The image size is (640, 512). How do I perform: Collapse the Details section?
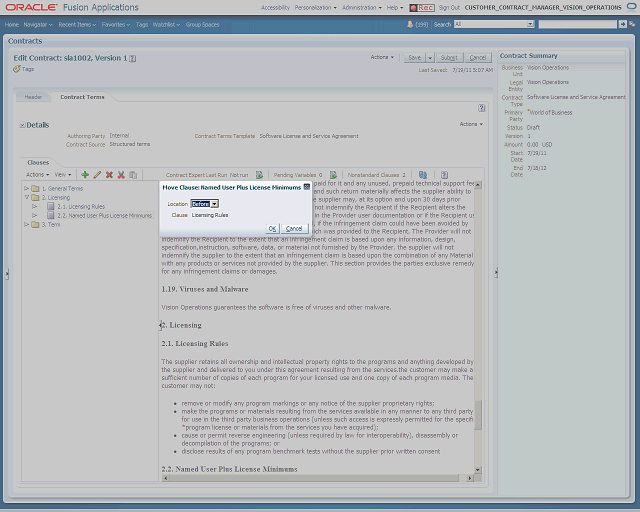[x=22, y=125]
